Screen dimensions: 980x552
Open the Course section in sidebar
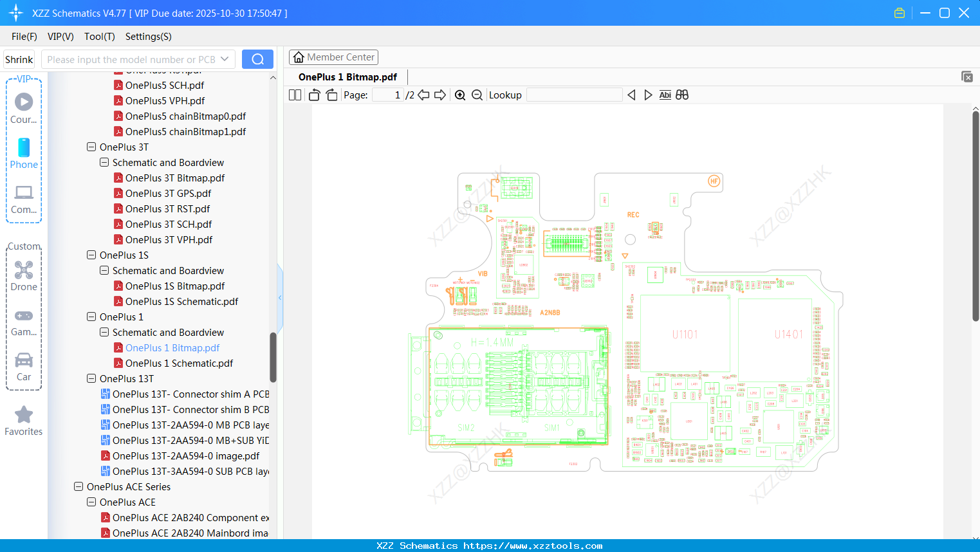pyautogui.click(x=24, y=109)
